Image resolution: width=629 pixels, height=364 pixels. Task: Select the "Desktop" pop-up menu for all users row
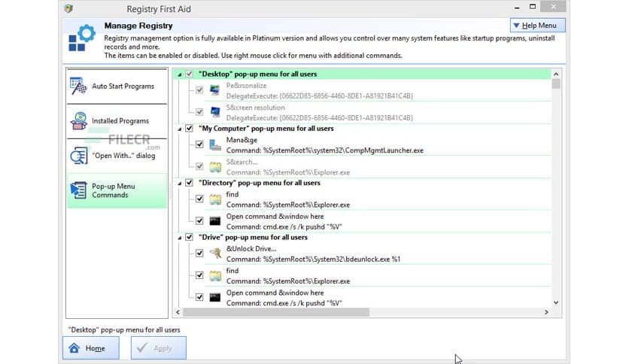click(363, 74)
